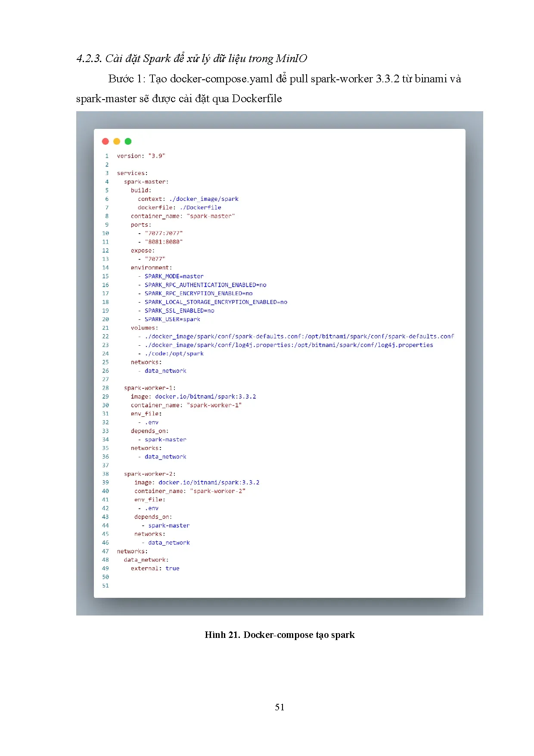Click the SPARK_SSL_ENABLED=no line
Image resolution: width=534 pixels, height=756 pixels.
tap(179, 311)
